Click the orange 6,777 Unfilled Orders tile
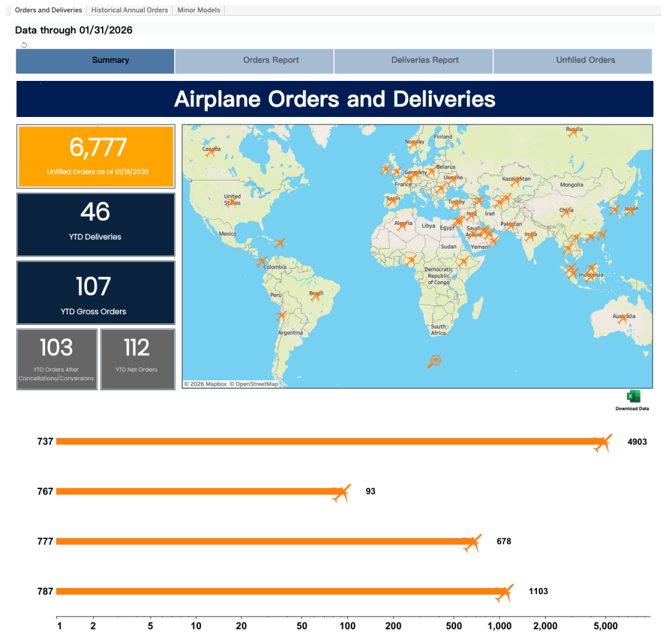The image size is (672, 639). point(95,156)
